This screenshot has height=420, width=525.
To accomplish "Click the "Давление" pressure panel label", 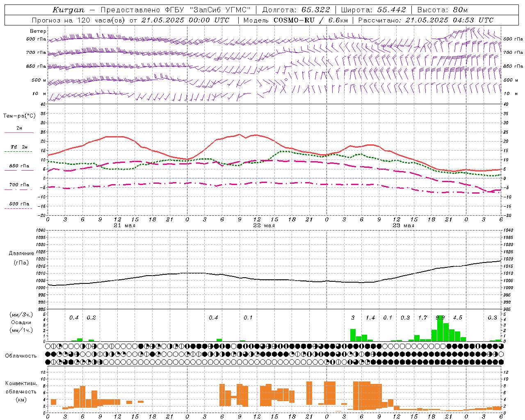I will 21,253.
